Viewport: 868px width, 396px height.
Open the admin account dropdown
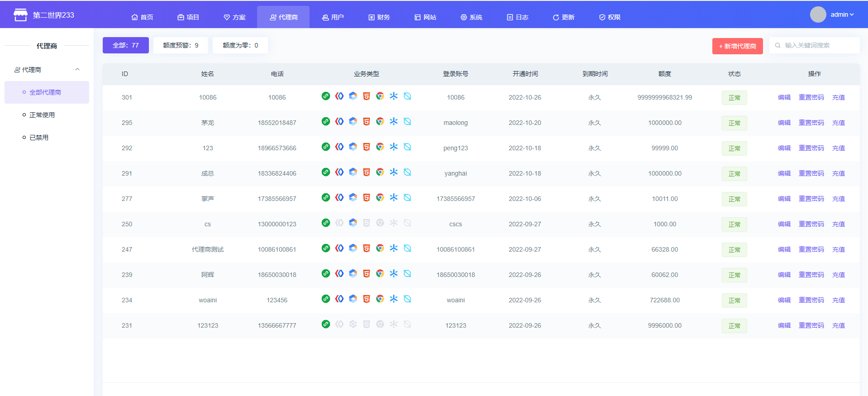[x=842, y=14]
